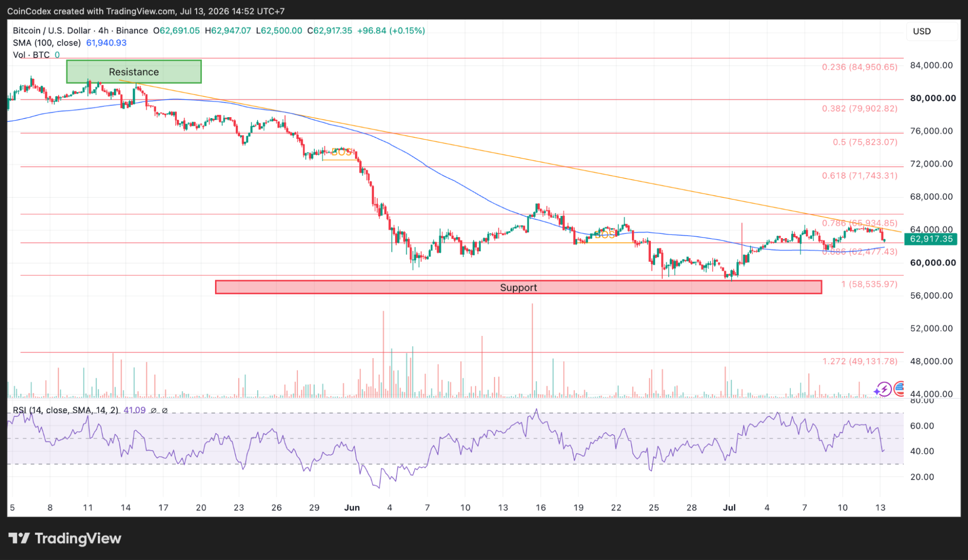
Task: Click the 52,000.00 price axis label
Action: pyautogui.click(x=931, y=329)
